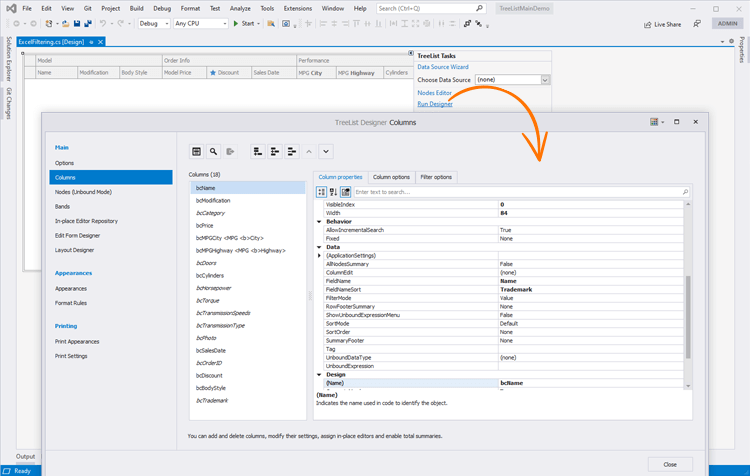Click the ADMIN account button
Viewport: 750px width, 476px height.
pos(728,23)
